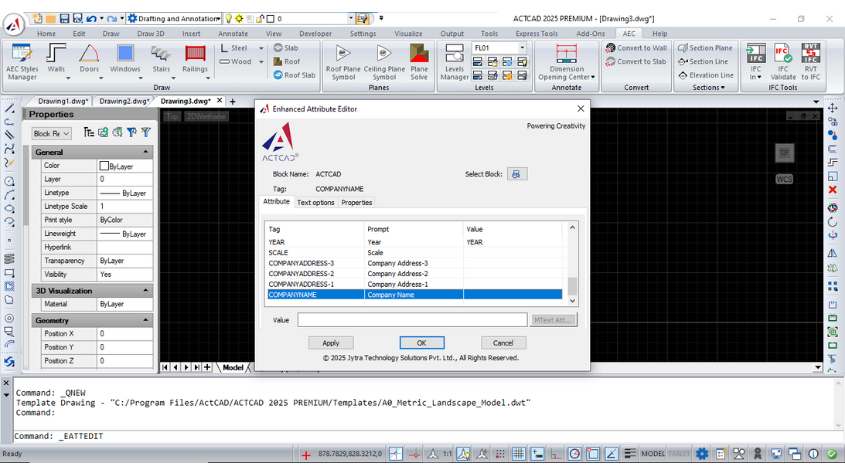
Task: Click the Color ByLayer swatch
Action: pos(104,166)
